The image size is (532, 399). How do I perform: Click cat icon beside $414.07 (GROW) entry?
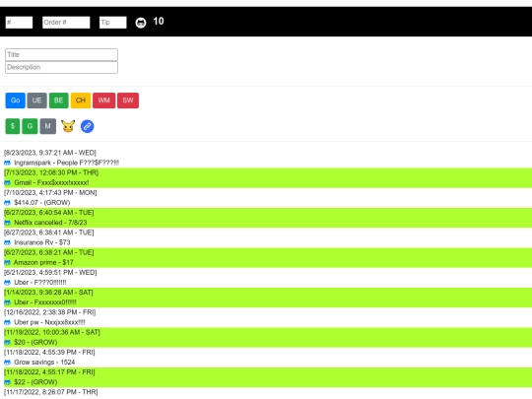point(7,203)
